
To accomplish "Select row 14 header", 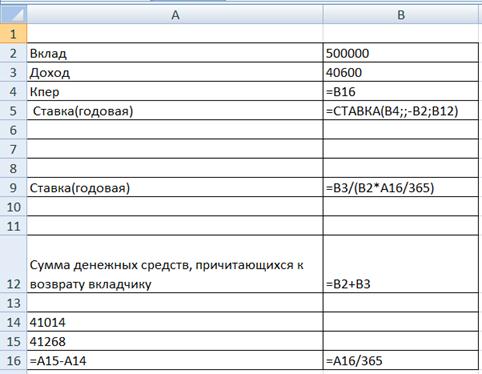I will (13, 322).
